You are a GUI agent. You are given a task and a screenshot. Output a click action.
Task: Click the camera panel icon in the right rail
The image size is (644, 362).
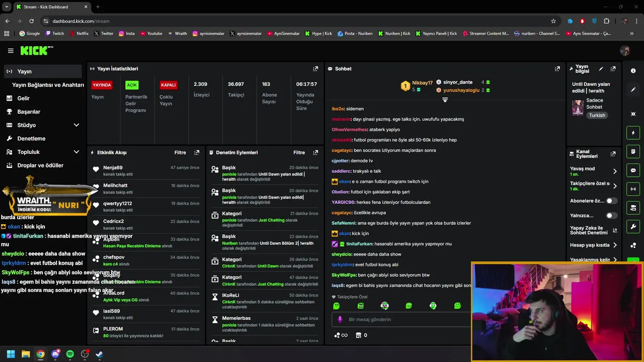tap(633, 208)
